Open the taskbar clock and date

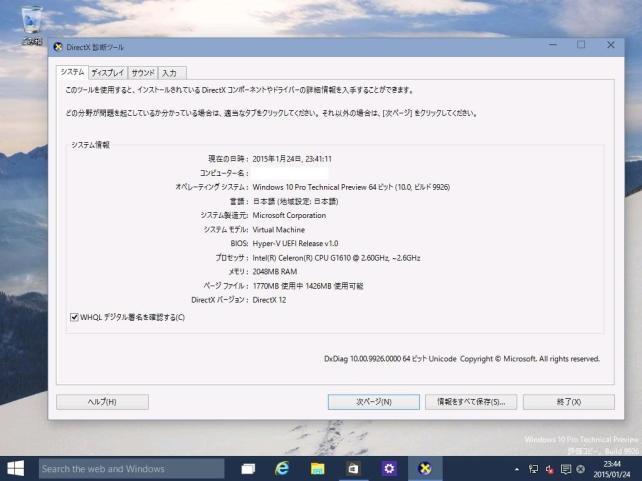(612, 469)
